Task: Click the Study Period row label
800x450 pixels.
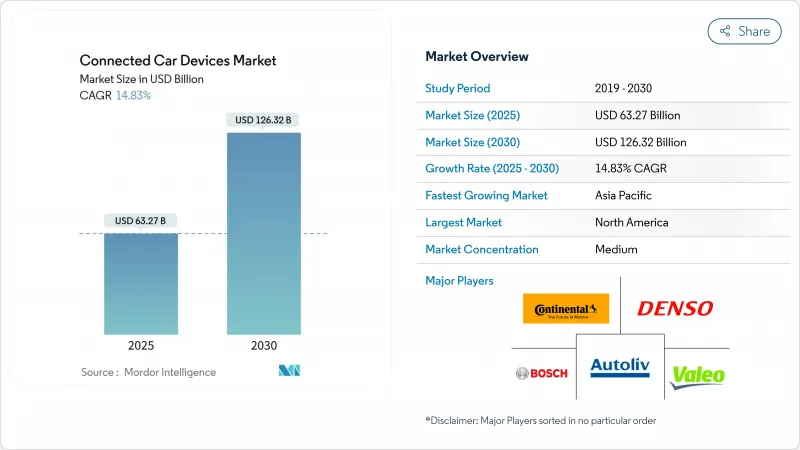Action: pyautogui.click(x=460, y=88)
